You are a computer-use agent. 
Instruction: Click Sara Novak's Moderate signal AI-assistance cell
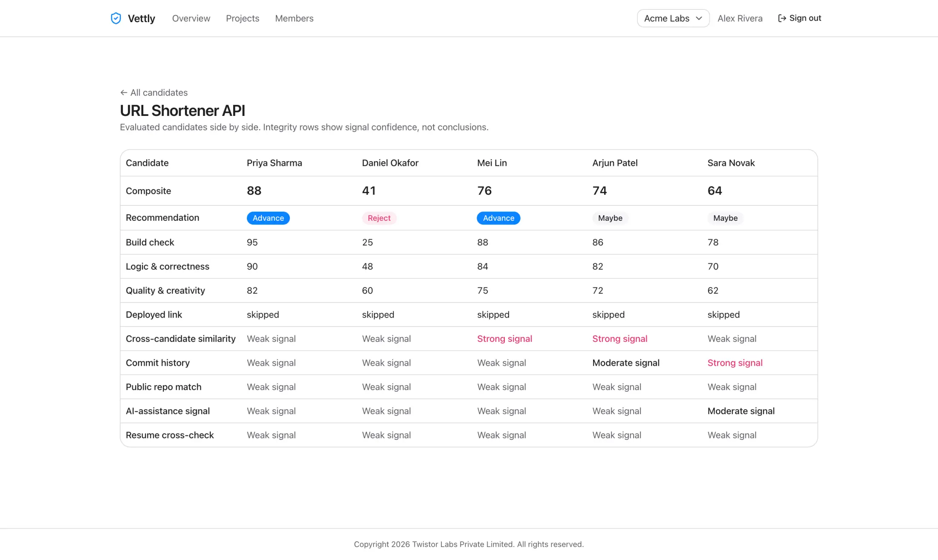click(x=741, y=411)
